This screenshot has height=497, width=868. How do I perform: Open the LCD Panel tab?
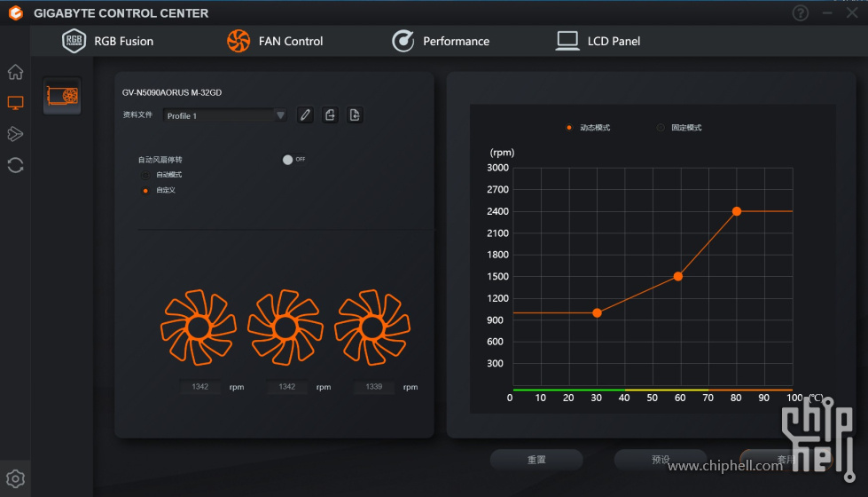[598, 41]
